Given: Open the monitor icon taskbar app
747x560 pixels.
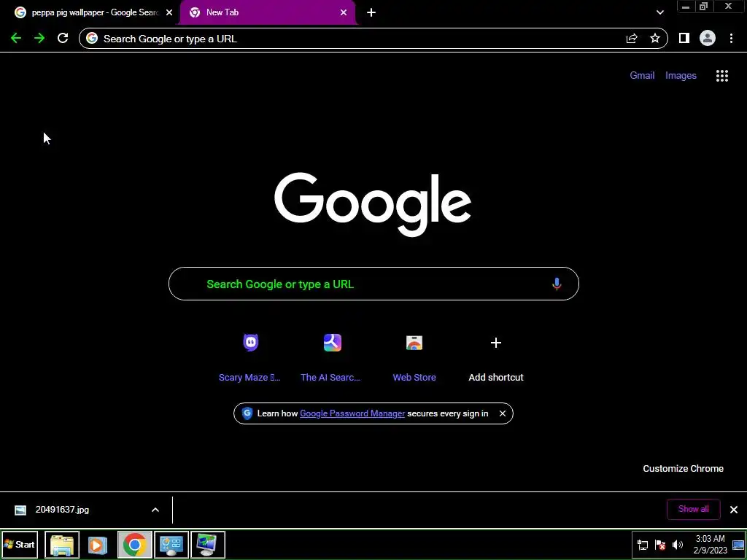Looking at the screenshot, I should 208,545.
